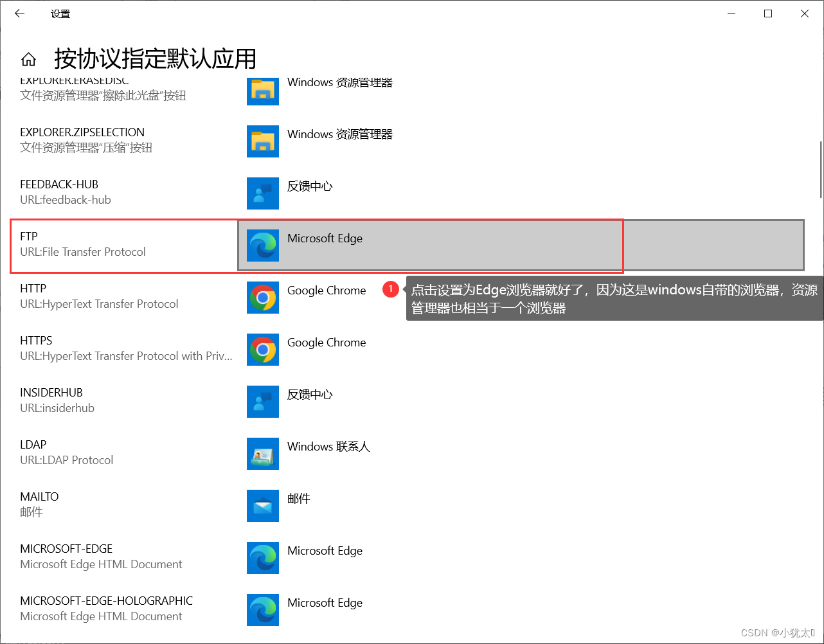Select the Windows 联系人 icon for LDAP

(x=263, y=454)
